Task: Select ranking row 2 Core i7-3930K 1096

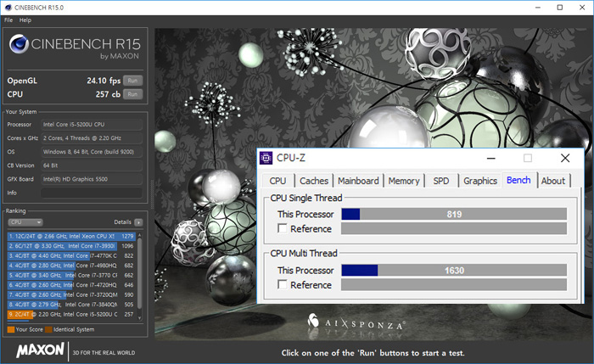Action: click(71, 246)
